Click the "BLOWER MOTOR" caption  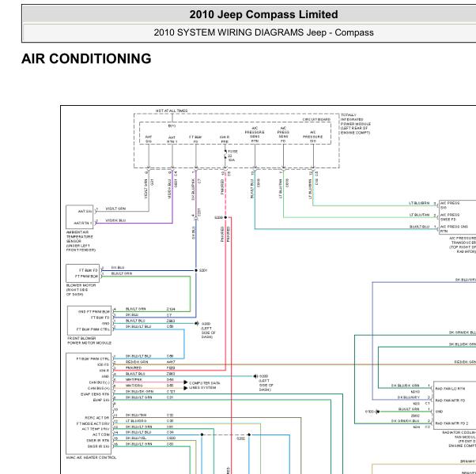[x=81, y=290]
